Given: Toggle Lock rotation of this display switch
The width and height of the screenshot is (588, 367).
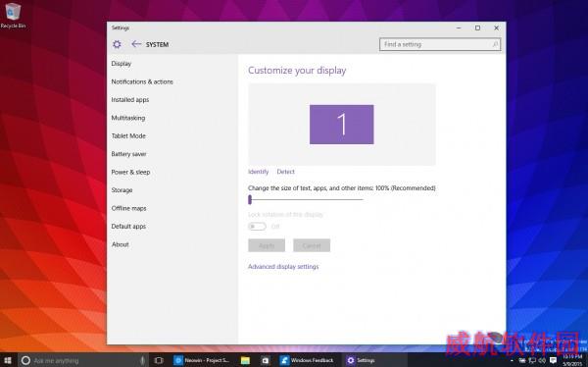Looking at the screenshot, I should [x=257, y=226].
